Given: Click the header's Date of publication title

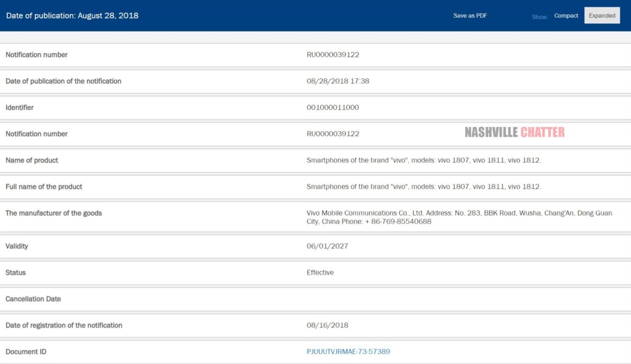Looking at the screenshot, I should 72,15.
